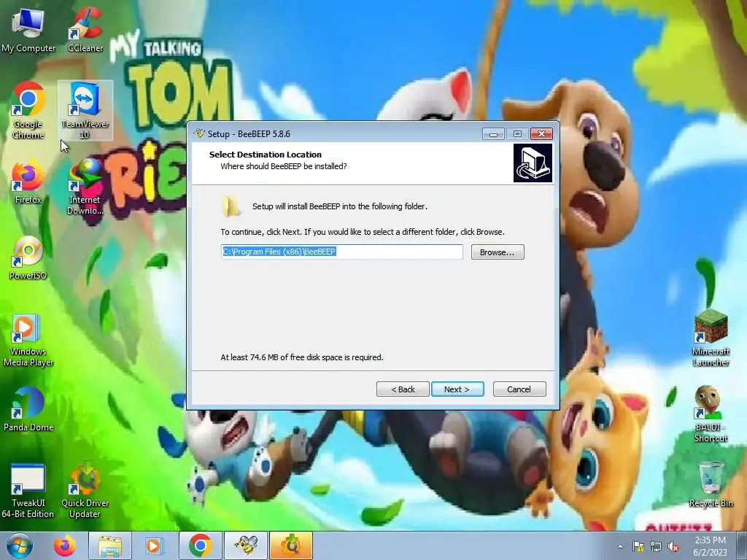Open Internet Download Manager desktop icon
The width and height of the screenshot is (747, 560).
[85, 187]
